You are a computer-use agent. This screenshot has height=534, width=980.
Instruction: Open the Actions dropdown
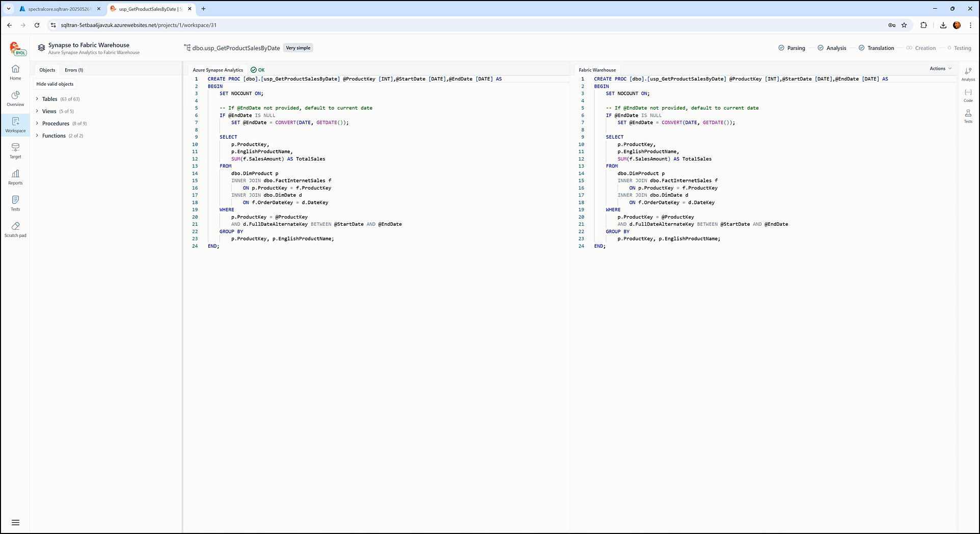(940, 69)
